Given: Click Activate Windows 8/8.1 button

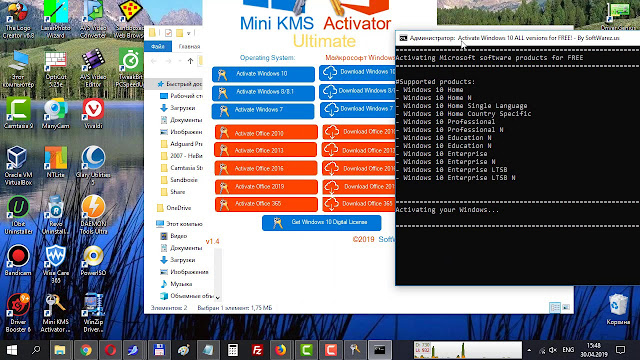Looking at the screenshot, I should pos(263,92).
